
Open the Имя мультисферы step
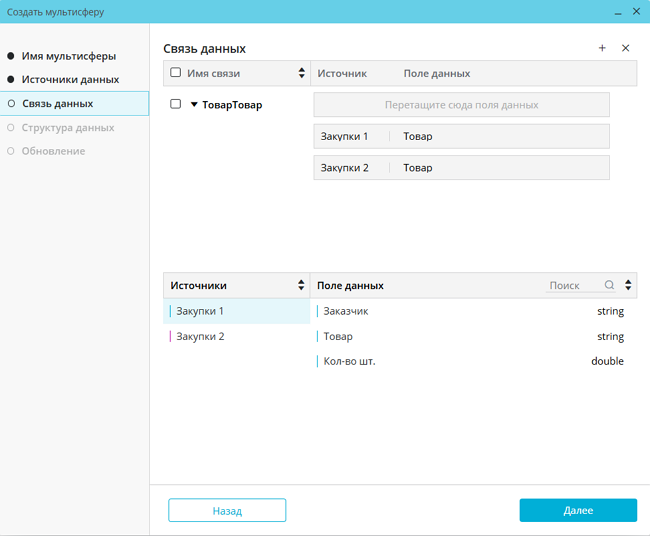coord(68,56)
